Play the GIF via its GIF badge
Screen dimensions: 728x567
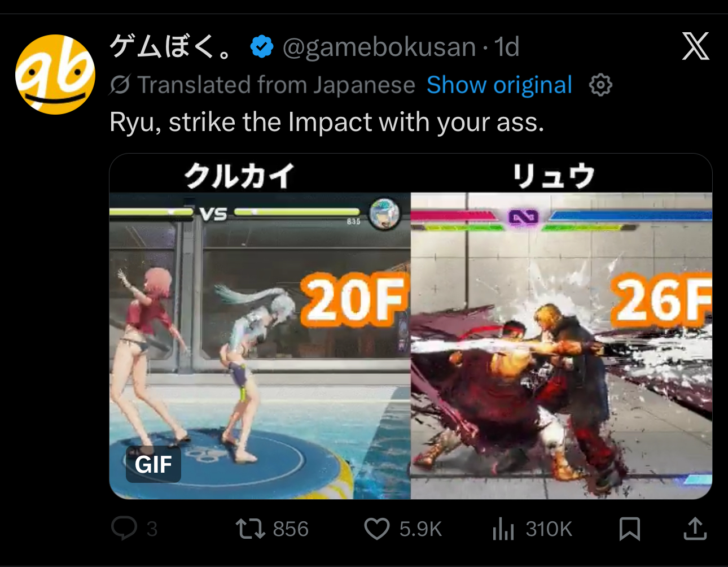coord(154,464)
